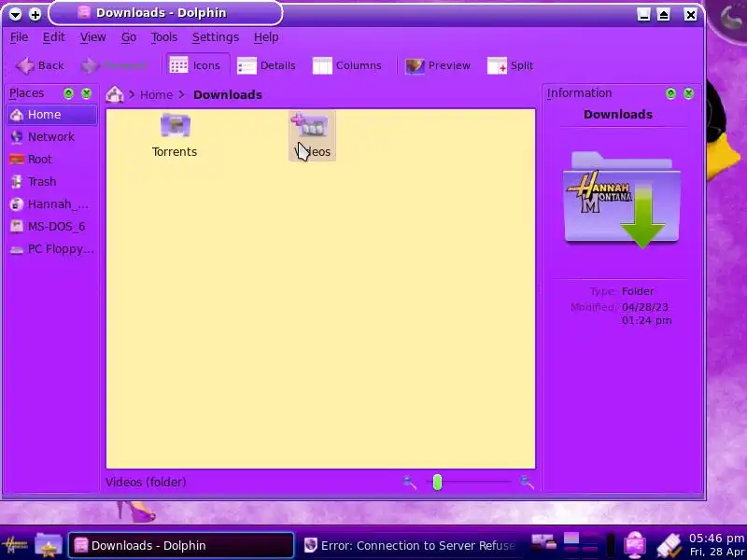
Task: Click the zoom in magnifier icon
Action: [x=527, y=483]
